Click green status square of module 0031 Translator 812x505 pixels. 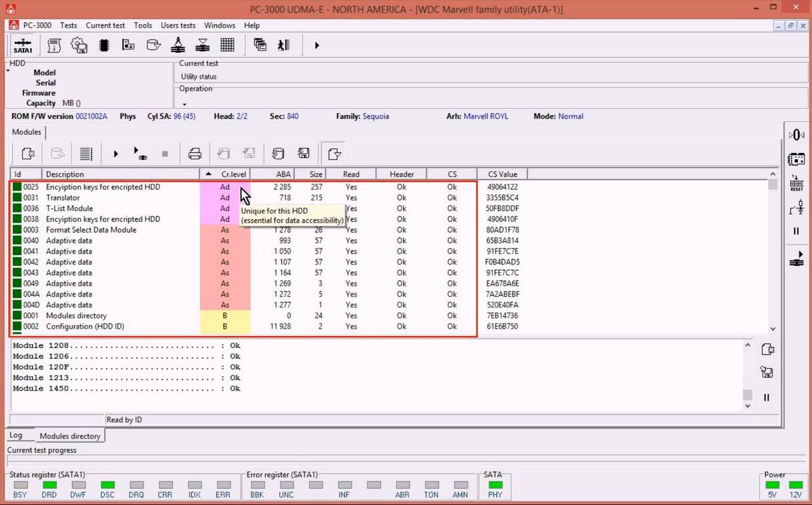pyautogui.click(x=17, y=198)
